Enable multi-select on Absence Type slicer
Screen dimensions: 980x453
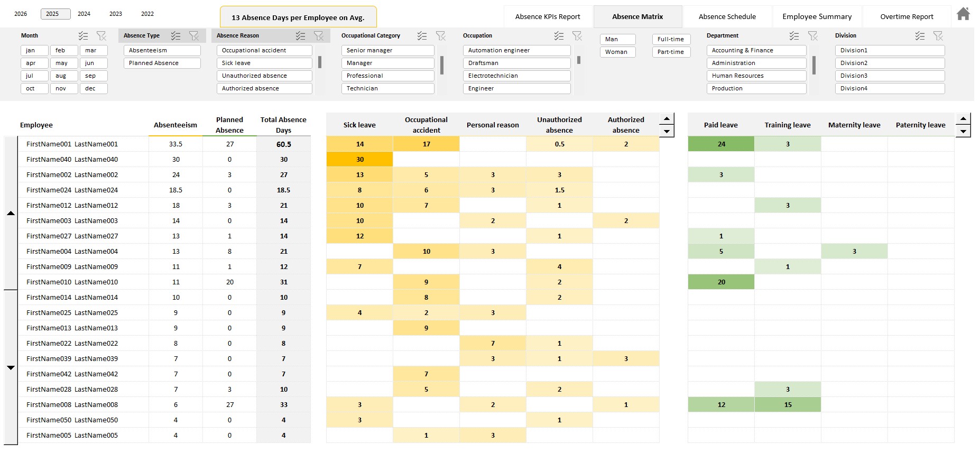tap(175, 36)
